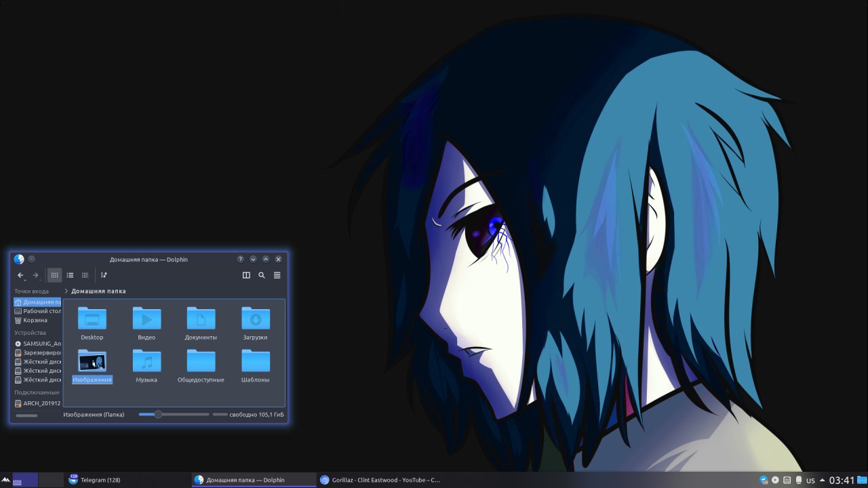This screenshot has height=488, width=868.
Task: Click the Домашняя папка breadcrumb label
Action: (x=98, y=291)
